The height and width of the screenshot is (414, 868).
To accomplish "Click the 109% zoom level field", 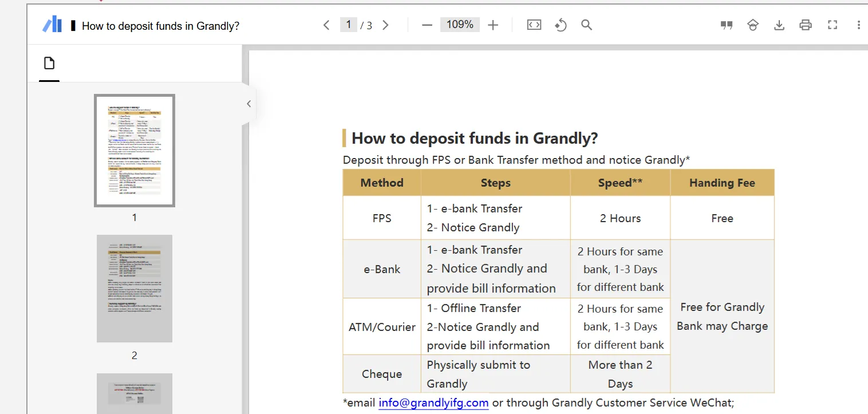I will [460, 25].
